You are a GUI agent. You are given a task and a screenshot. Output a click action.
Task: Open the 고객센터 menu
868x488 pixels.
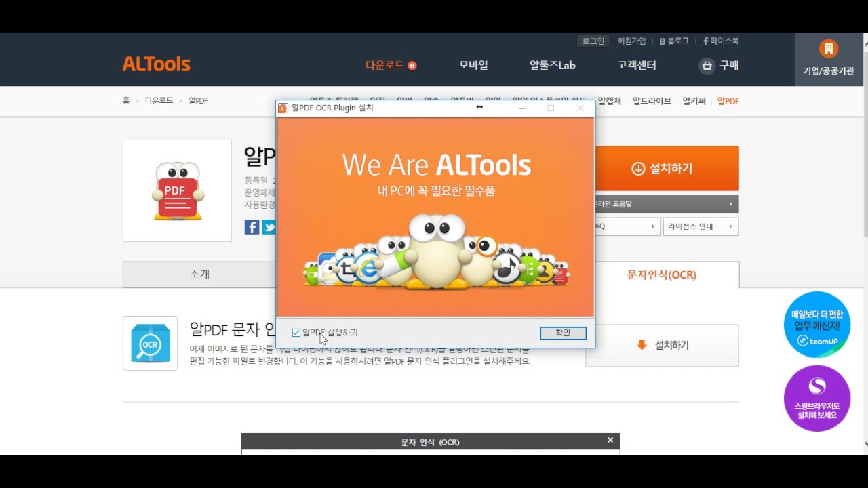637,65
